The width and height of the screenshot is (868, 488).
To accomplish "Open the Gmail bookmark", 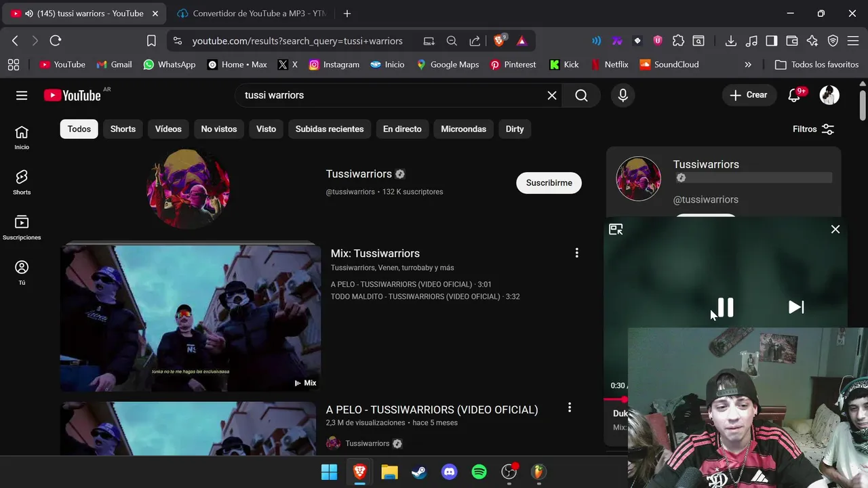I will (114, 64).
